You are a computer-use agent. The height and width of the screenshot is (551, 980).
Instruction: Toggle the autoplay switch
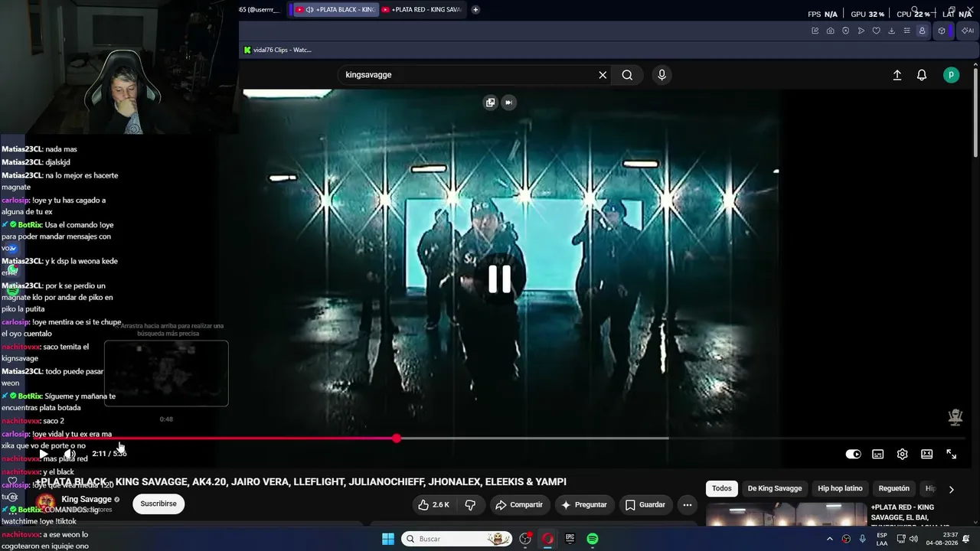(x=853, y=454)
